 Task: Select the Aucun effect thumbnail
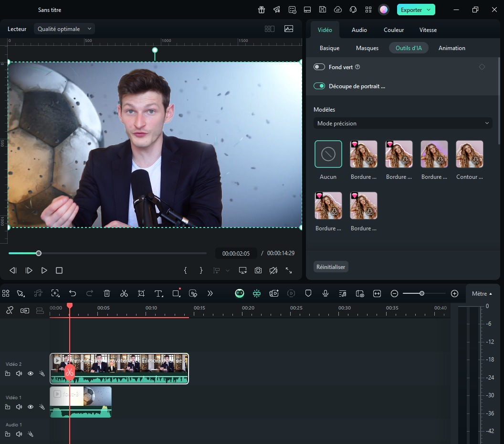click(x=328, y=154)
